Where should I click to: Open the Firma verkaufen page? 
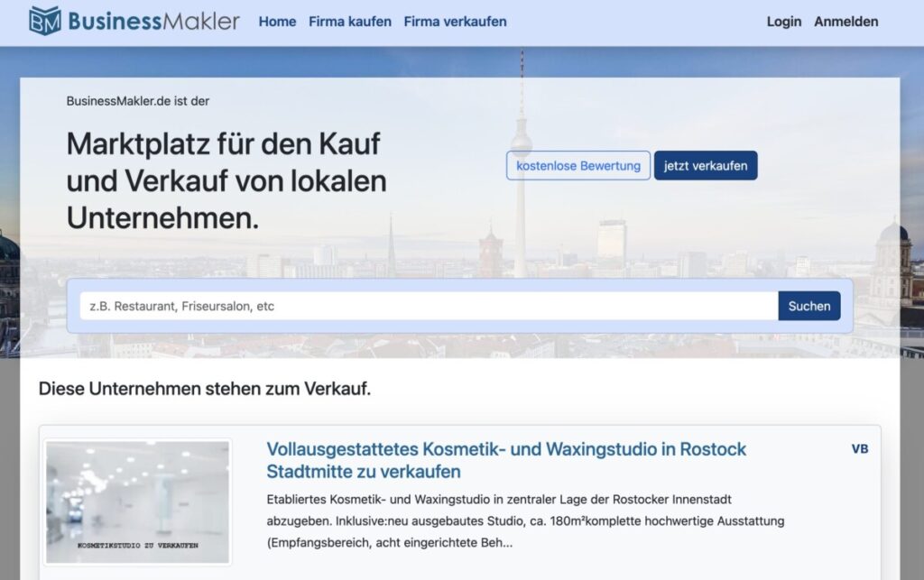[x=456, y=22]
